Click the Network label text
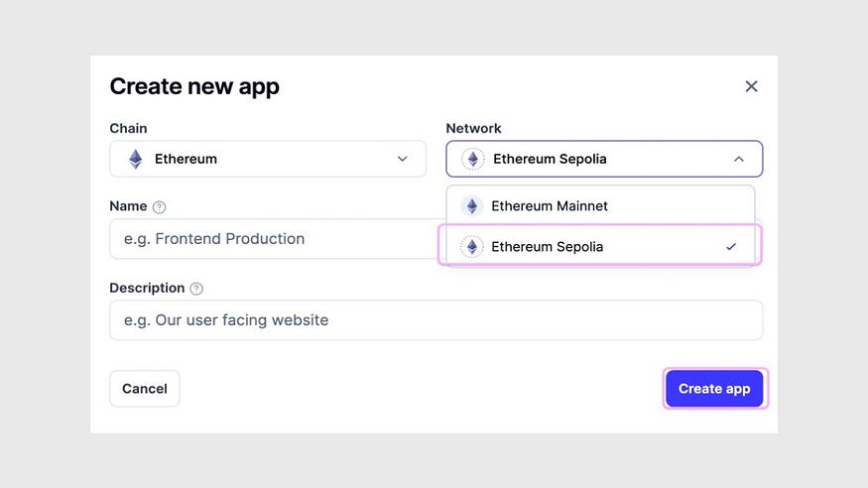The width and height of the screenshot is (868, 488). (473, 128)
